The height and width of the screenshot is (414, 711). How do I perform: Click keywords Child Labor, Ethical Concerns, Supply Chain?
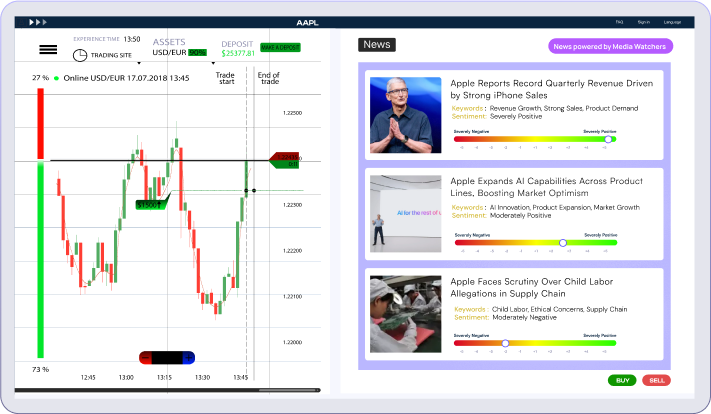click(560, 309)
